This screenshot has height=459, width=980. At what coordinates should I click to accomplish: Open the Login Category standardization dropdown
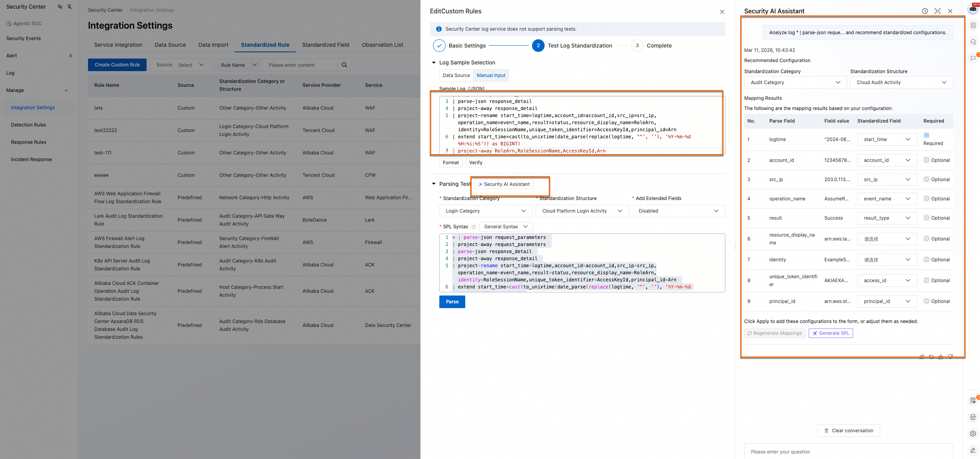pyautogui.click(x=485, y=211)
